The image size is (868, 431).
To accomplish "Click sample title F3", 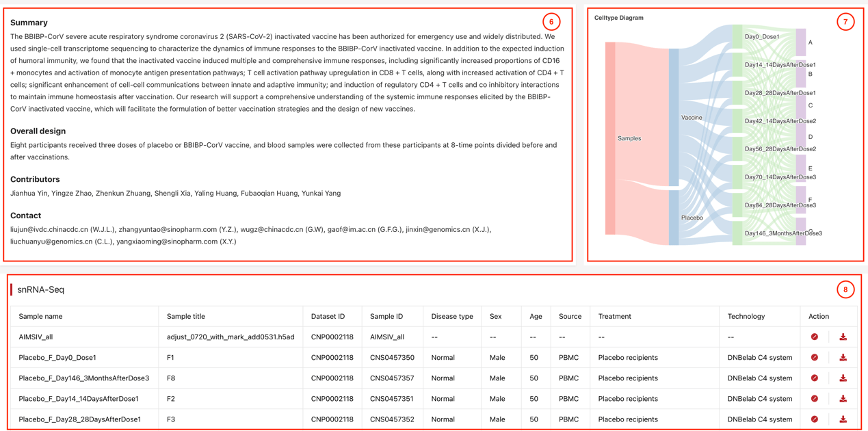I will [171, 419].
